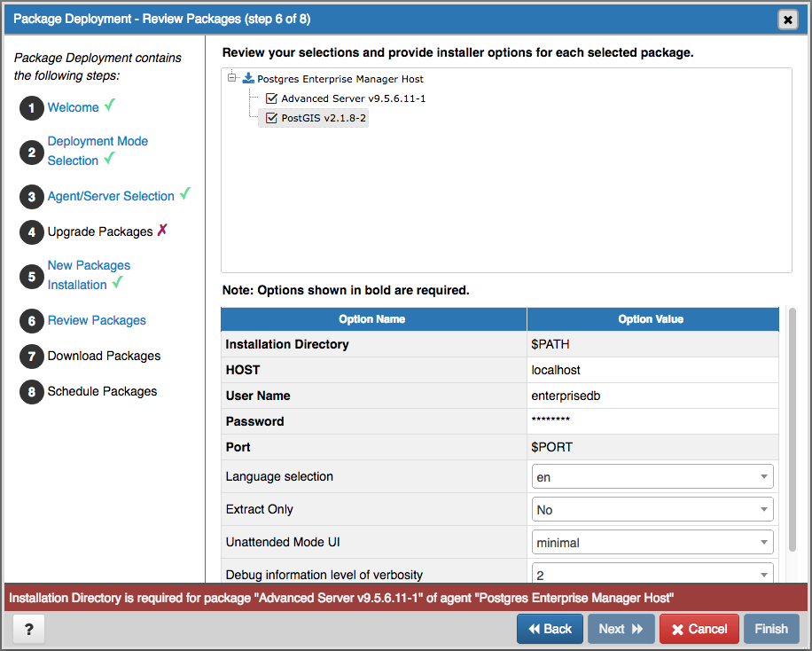Viewport: 812px width, 651px height.
Task: Edit the Installation Directory value $PATH
Action: (652, 344)
